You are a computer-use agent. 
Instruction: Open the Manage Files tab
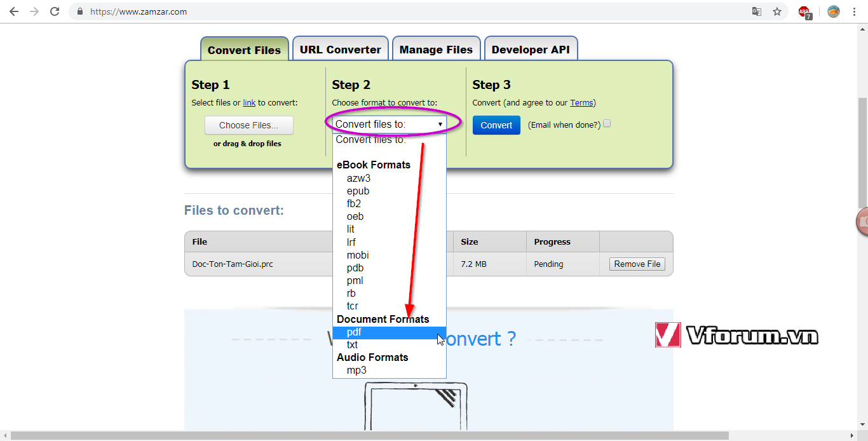436,49
